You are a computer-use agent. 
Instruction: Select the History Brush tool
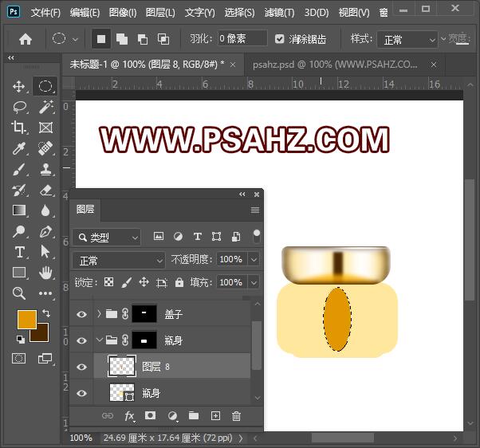tap(19, 190)
